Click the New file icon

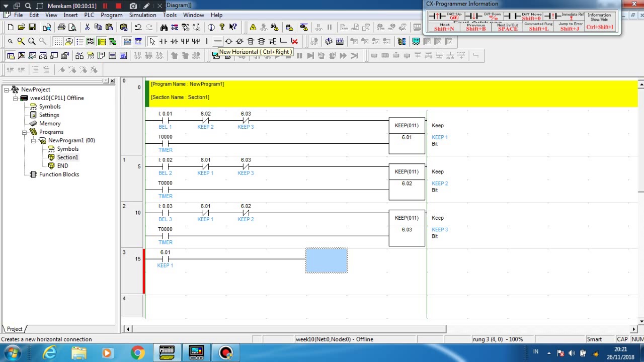10,27
